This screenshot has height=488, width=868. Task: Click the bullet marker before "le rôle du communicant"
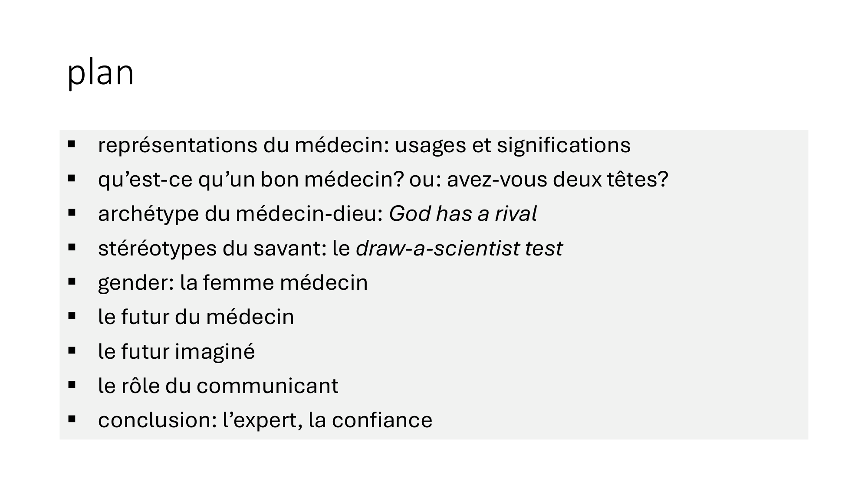click(72, 384)
